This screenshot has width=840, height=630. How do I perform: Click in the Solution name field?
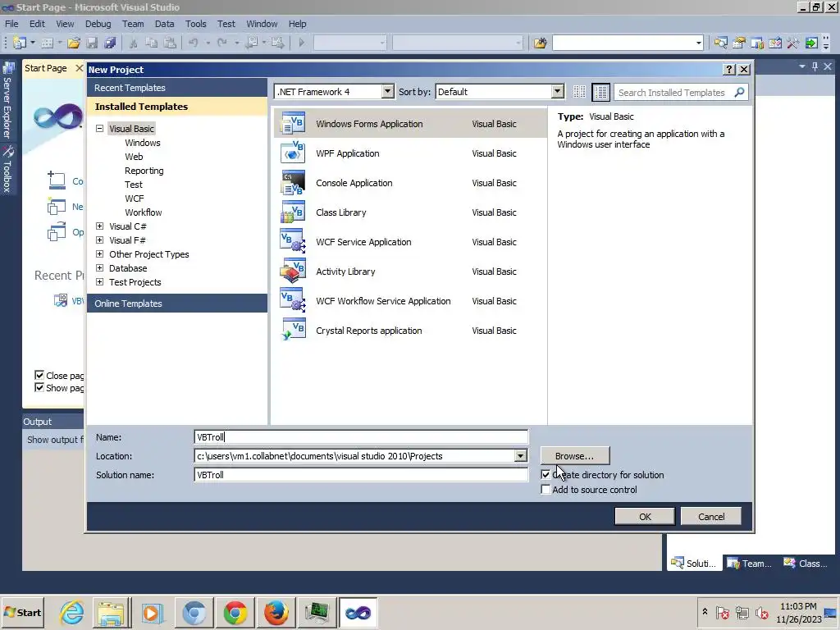361,475
